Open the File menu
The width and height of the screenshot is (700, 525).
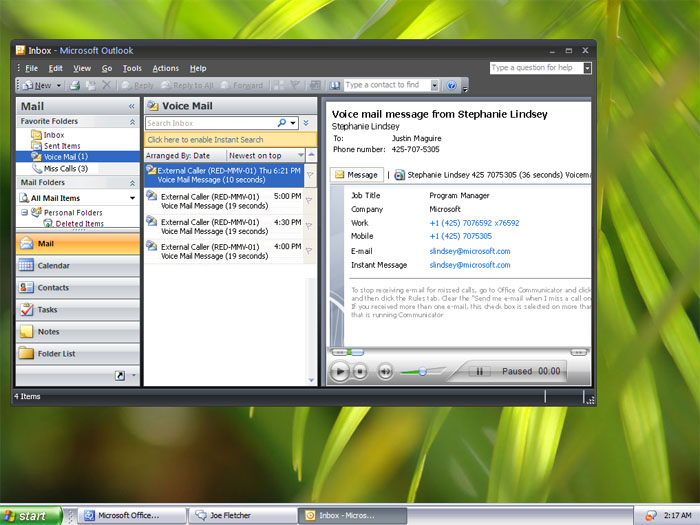coord(31,68)
